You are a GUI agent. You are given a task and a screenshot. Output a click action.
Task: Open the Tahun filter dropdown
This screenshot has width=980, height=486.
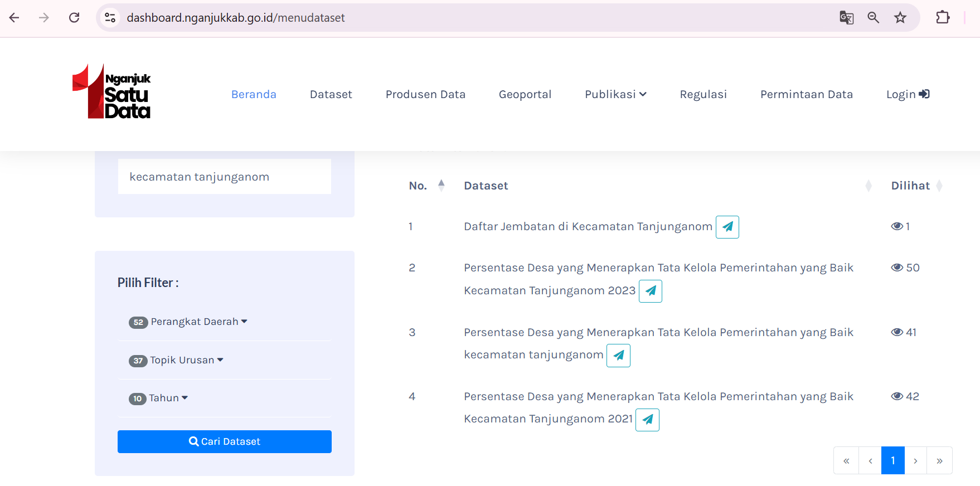tap(159, 398)
